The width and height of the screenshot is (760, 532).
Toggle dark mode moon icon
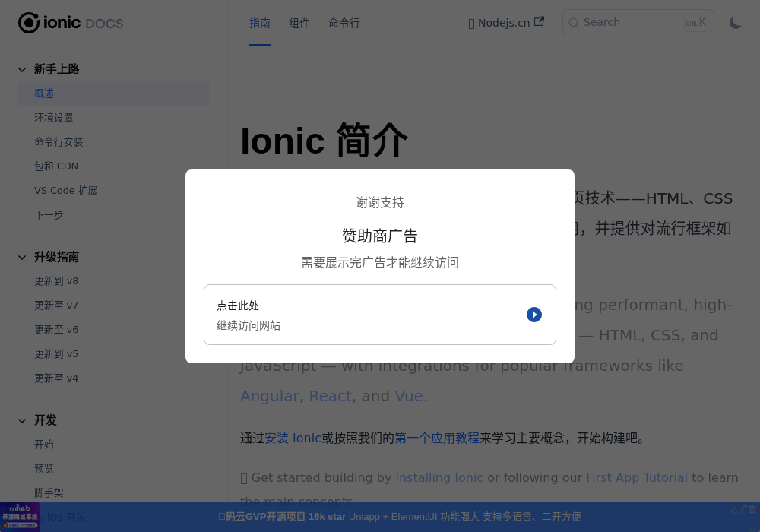coord(735,23)
